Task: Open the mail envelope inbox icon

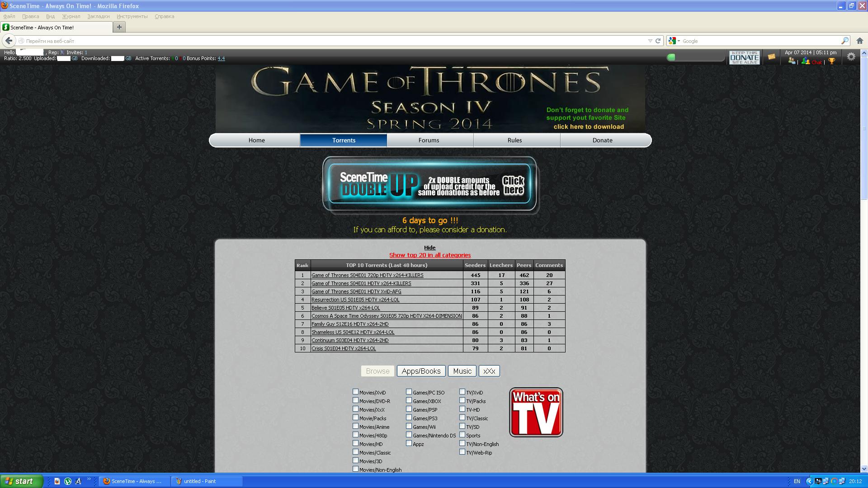Action: pyautogui.click(x=771, y=57)
